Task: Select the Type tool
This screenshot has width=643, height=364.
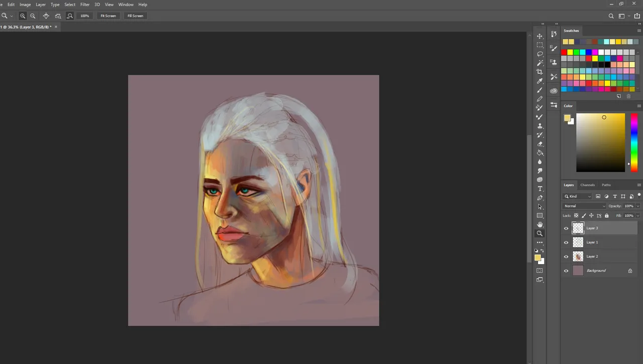Action: [540, 189]
